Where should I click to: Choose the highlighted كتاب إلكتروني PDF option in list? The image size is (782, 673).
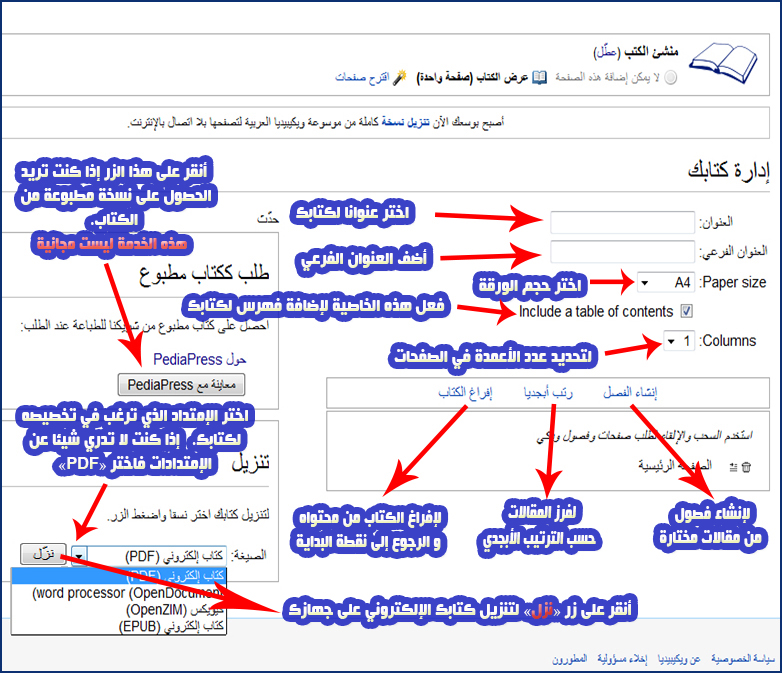(119, 576)
